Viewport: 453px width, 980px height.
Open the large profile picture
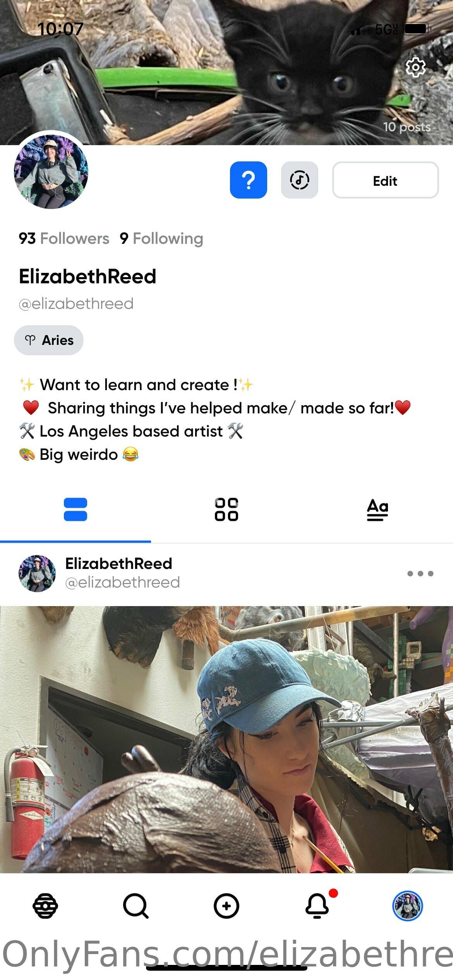[x=51, y=172]
